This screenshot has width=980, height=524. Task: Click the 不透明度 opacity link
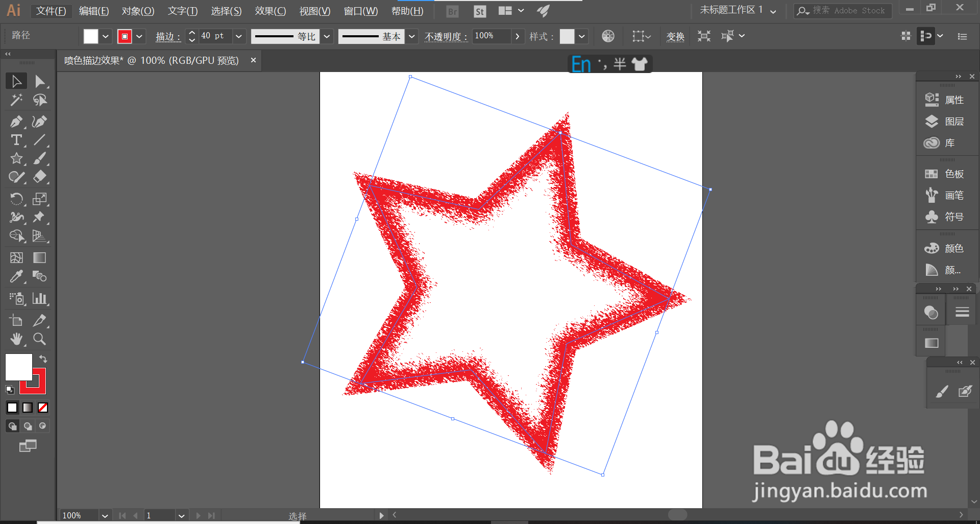tap(446, 36)
